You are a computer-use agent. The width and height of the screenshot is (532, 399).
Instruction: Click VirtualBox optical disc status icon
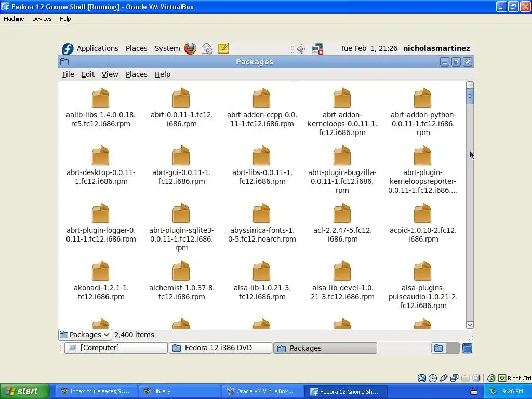click(433, 378)
